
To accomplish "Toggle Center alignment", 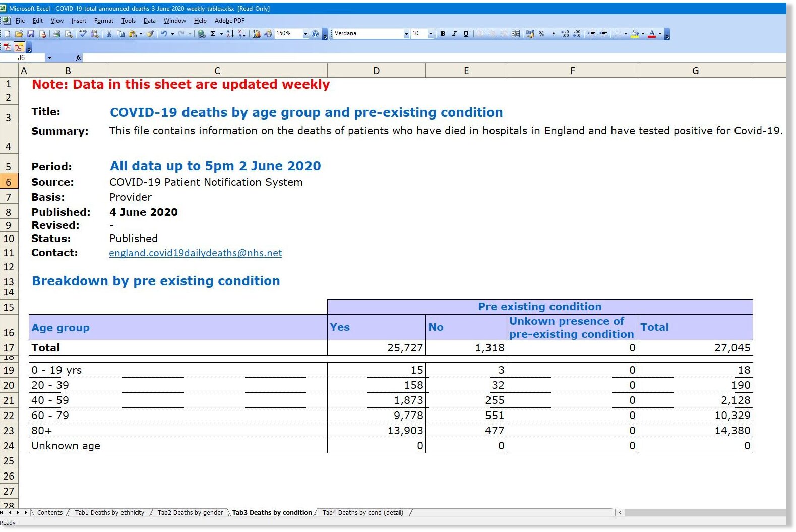I will click(x=492, y=34).
